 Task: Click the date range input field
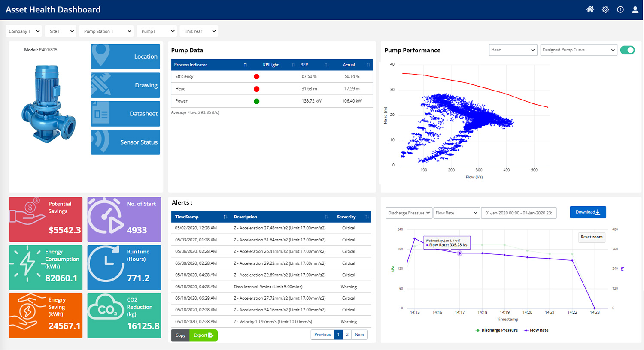518,213
